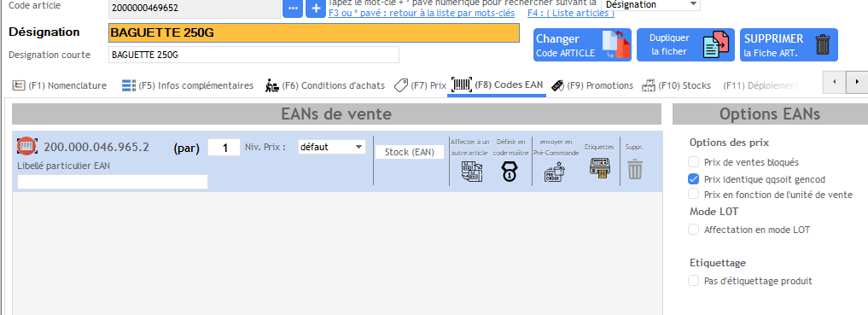Switch to the (F7) Prix tab

(x=420, y=85)
